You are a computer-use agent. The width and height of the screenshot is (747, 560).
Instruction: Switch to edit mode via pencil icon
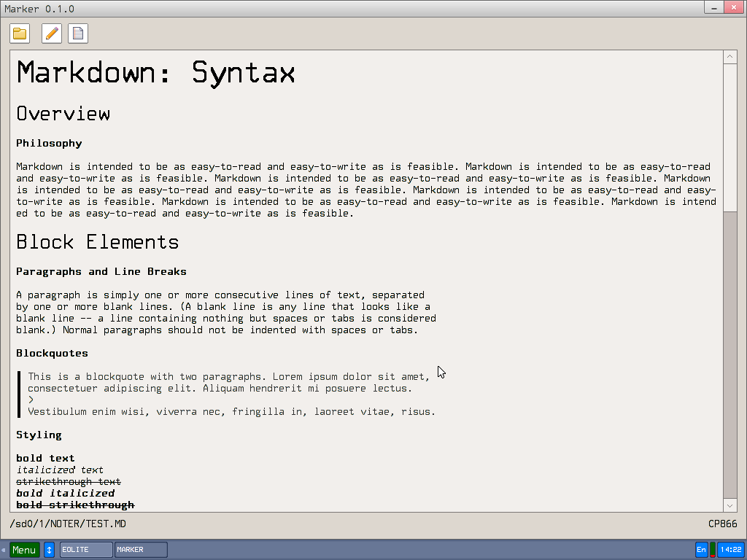(x=52, y=34)
